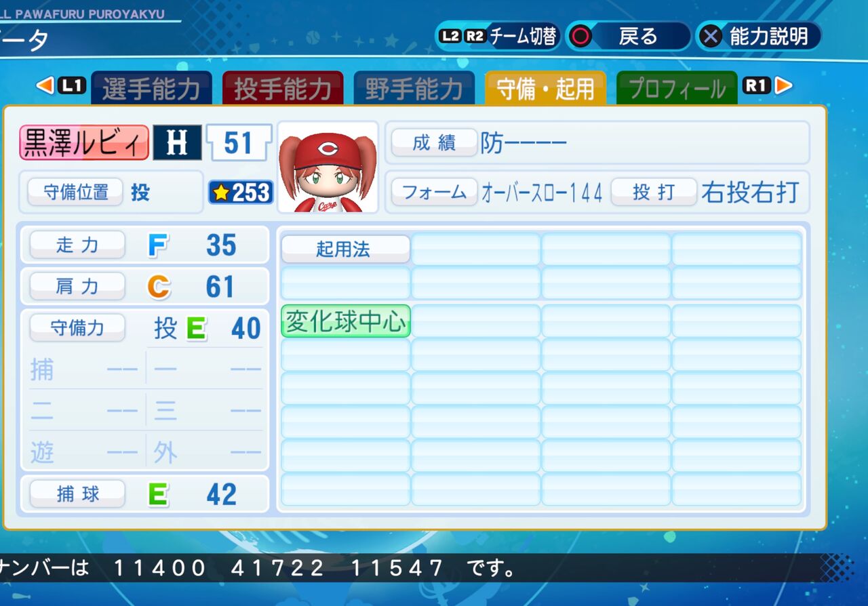This screenshot has width=868, height=606.
Task: Click the catching value 42
Action: click(221, 495)
